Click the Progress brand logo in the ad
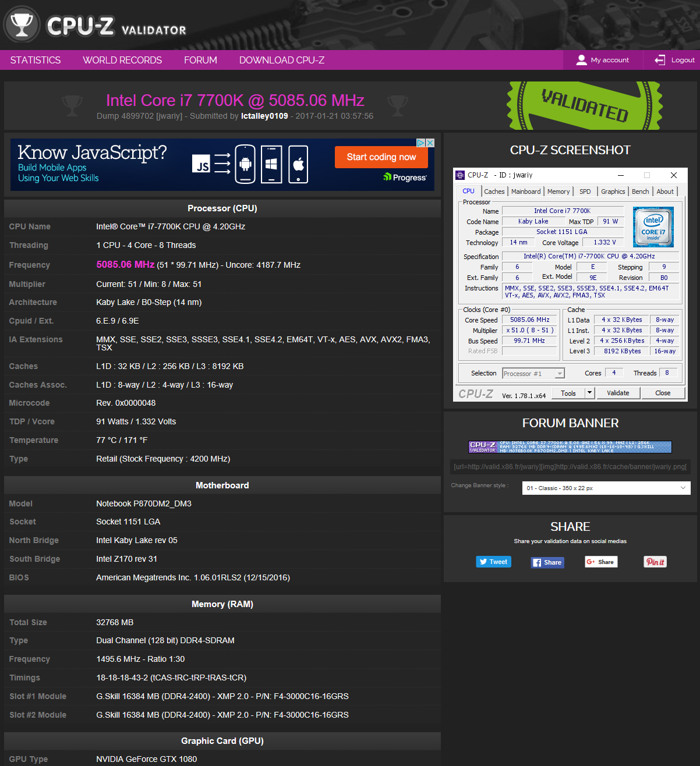Screen dimensions: 700x766 (x=405, y=178)
